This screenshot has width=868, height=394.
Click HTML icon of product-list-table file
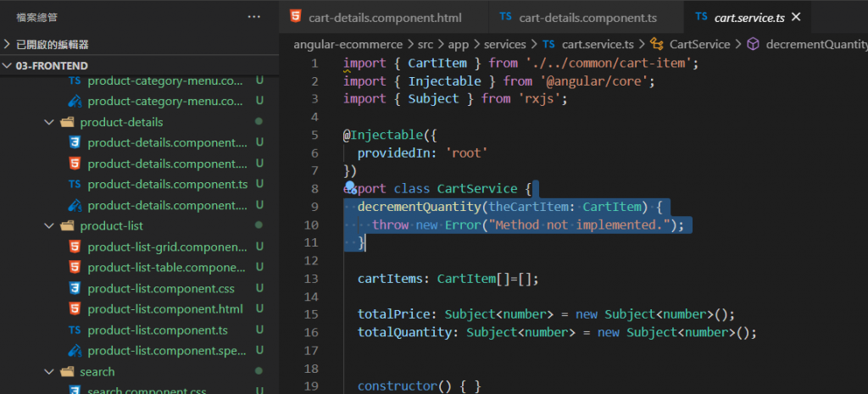click(75, 268)
